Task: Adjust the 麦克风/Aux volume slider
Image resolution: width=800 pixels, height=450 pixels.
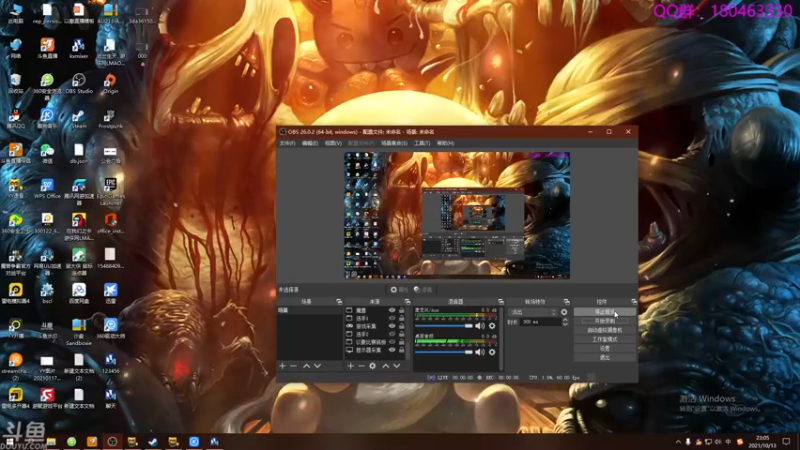Action: pos(444,326)
